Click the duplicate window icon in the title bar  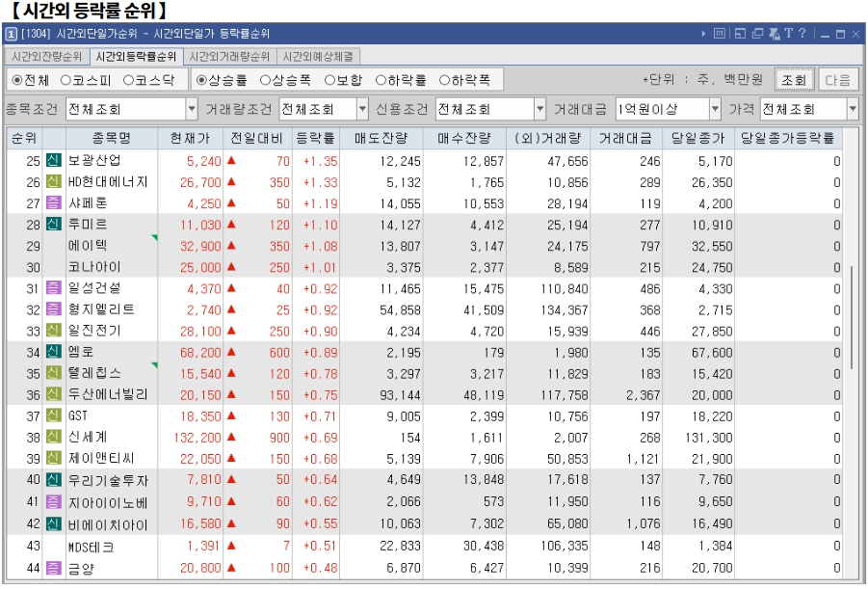(x=757, y=33)
